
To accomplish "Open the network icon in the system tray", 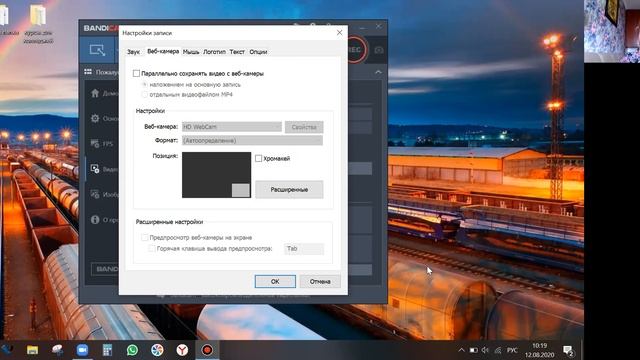I will tap(498, 350).
